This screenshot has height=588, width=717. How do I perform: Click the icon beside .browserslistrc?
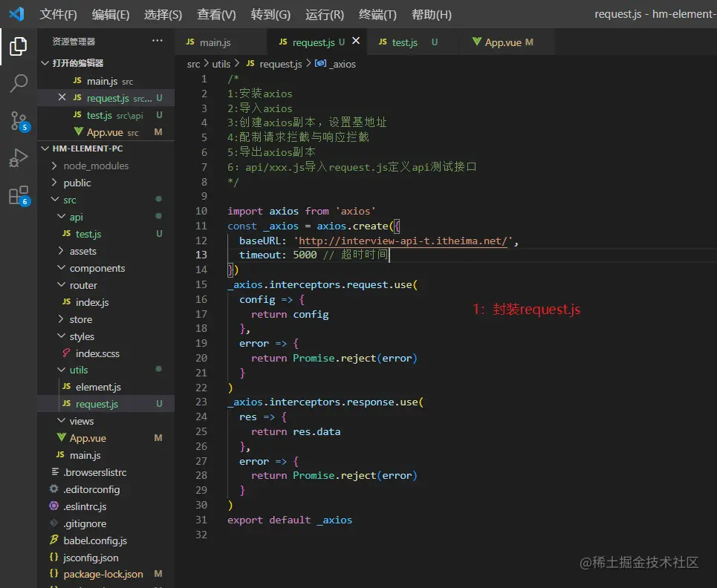click(55, 471)
